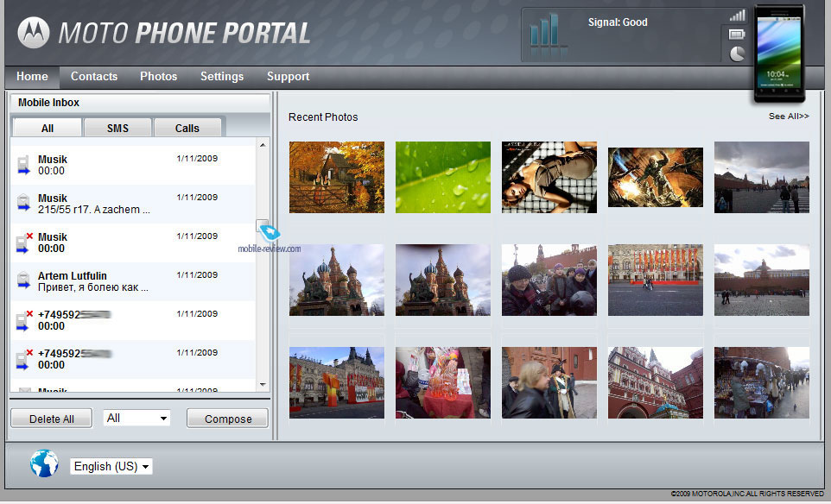Open the Settings menu
Image resolution: width=831 pixels, height=504 pixels.
click(x=222, y=77)
